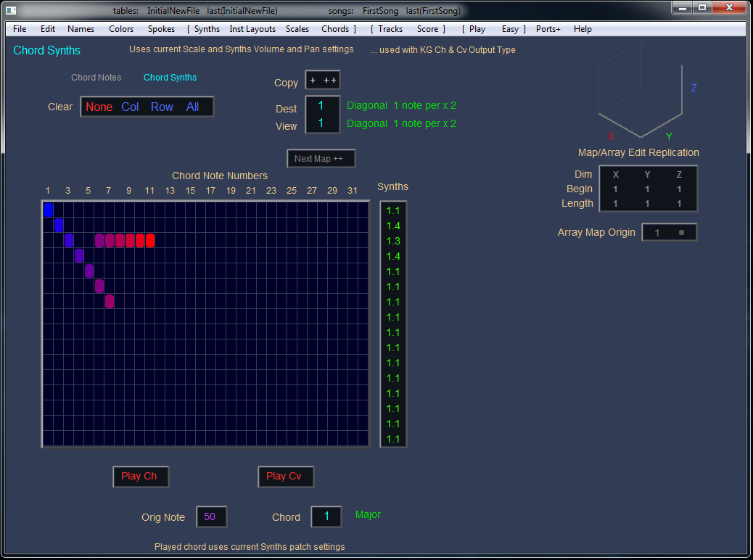Screen dimensions: 753x560
Task: Select None in the Clear options
Action: pyautogui.click(x=99, y=107)
